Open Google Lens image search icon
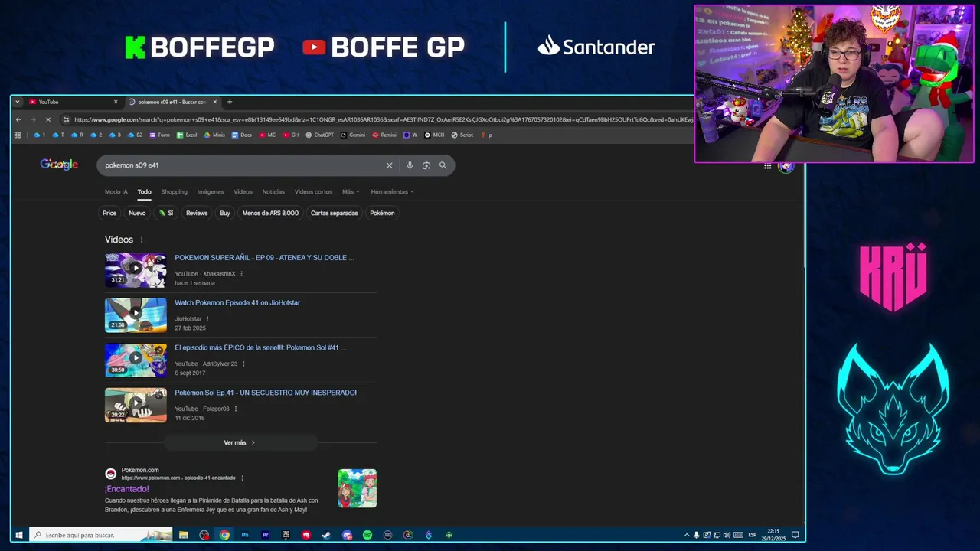This screenshot has width=980, height=551. [x=426, y=165]
